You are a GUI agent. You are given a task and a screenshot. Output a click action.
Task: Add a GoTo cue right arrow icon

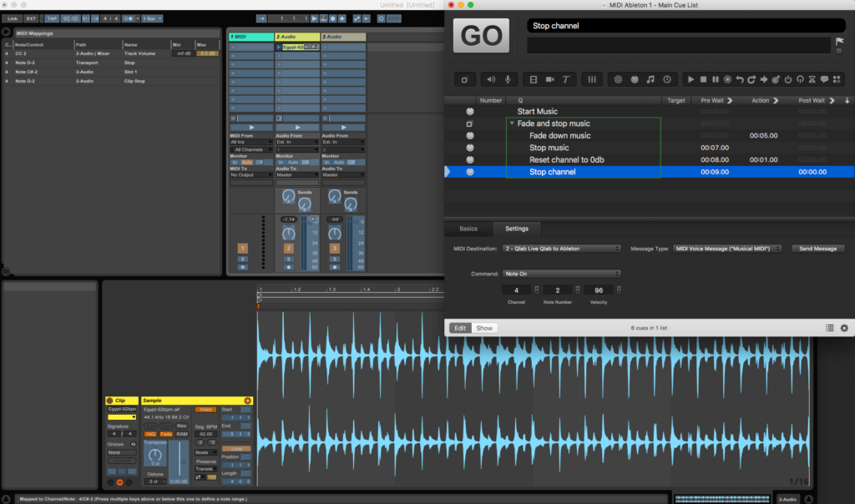click(763, 79)
